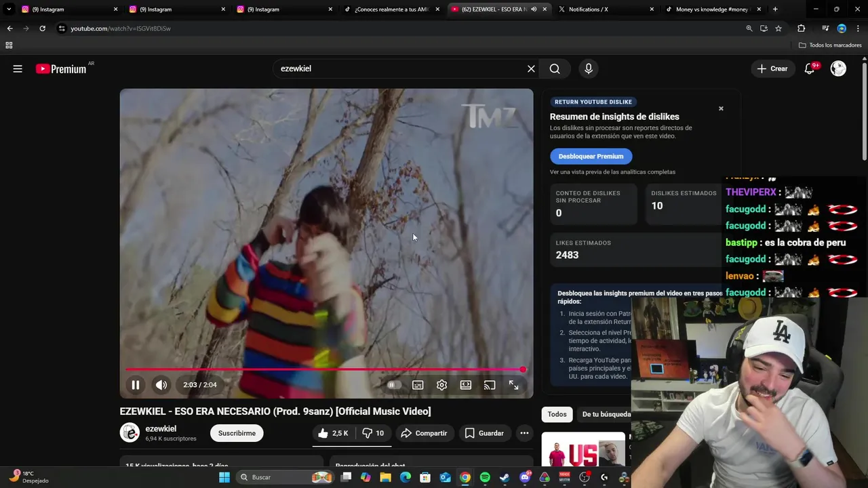Install app icon in address bar
This screenshot has height=488, width=868.
764,28
